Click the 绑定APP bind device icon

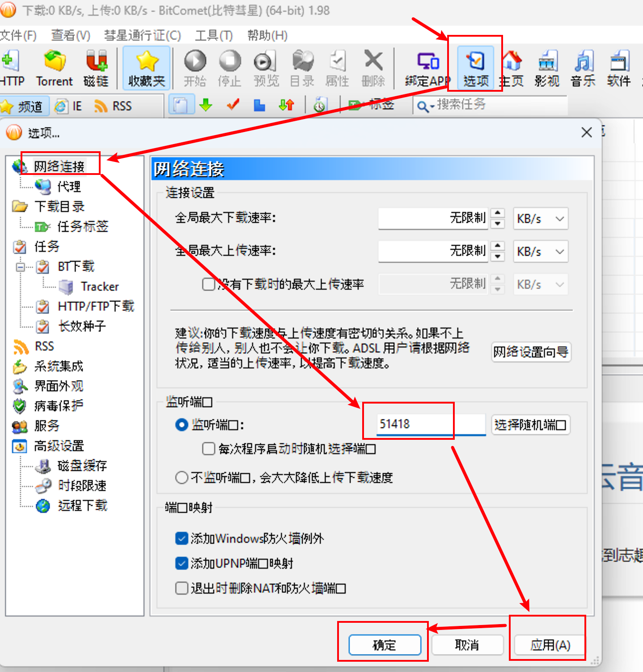point(427,68)
